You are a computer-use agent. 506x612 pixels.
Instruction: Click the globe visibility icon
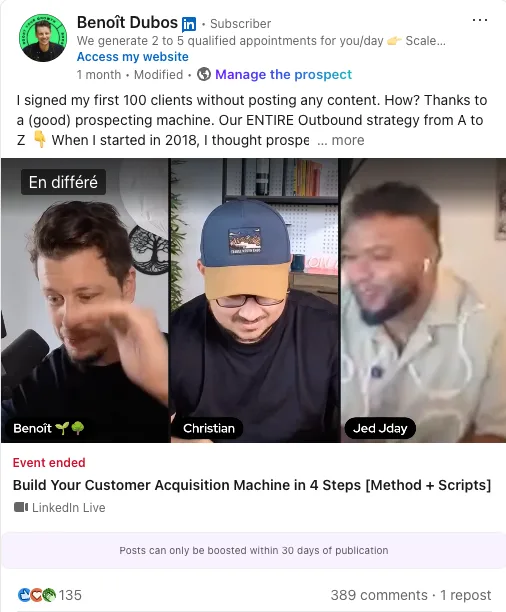pos(203,74)
